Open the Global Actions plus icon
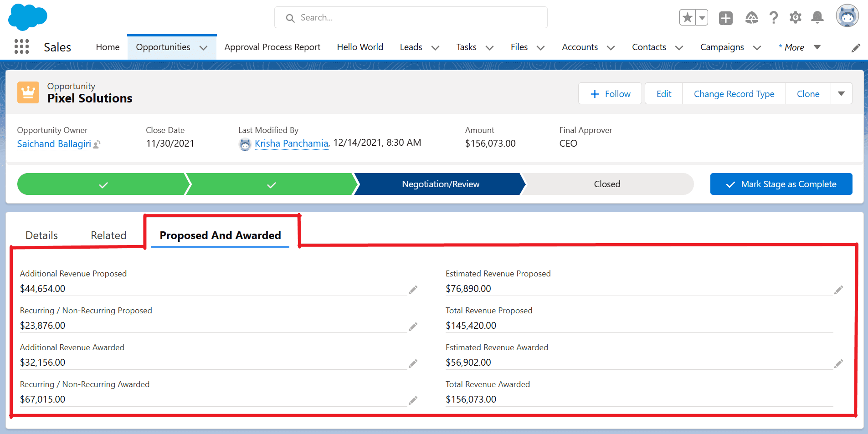 point(726,18)
